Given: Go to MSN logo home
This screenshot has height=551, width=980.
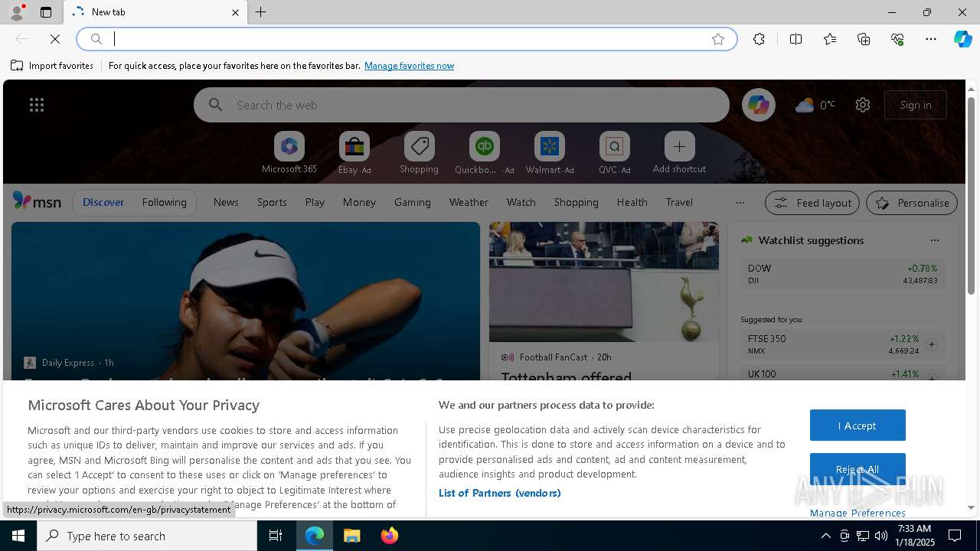Looking at the screenshot, I should pos(37,201).
